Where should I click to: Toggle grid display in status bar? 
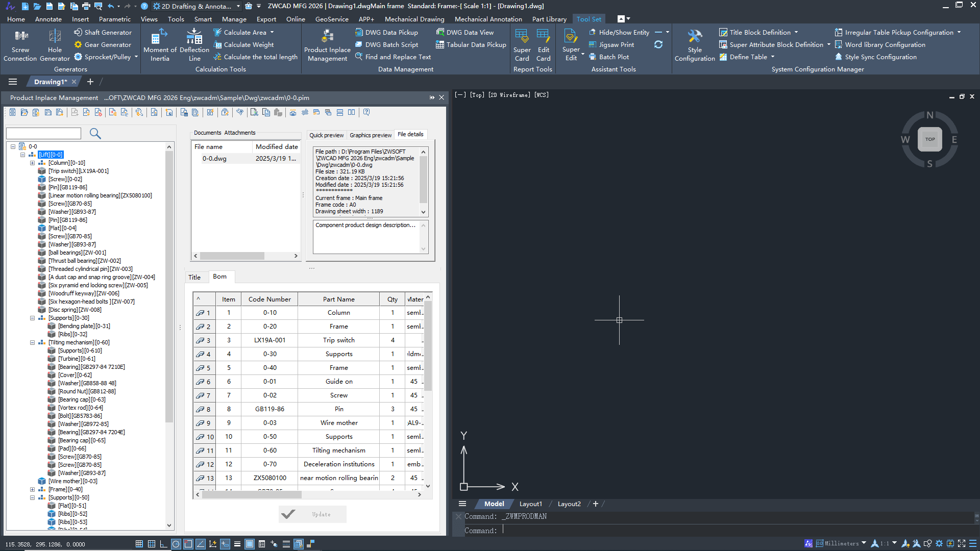[152, 544]
